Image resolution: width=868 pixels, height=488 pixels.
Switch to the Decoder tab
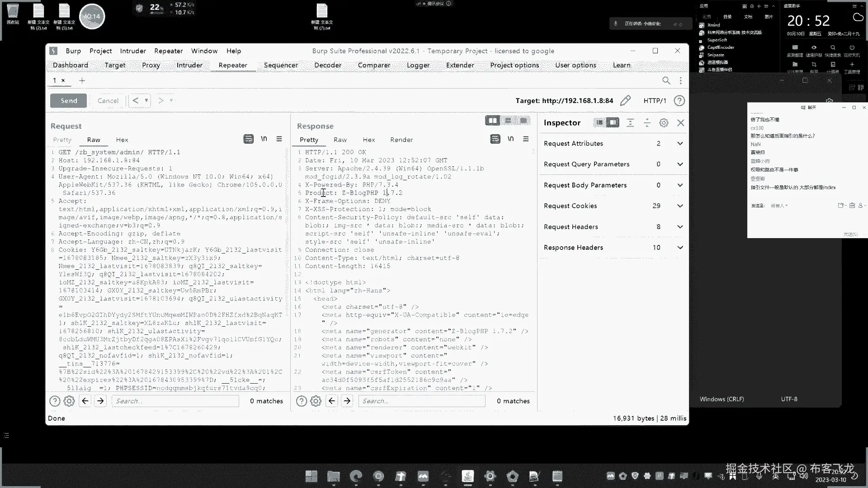click(327, 65)
